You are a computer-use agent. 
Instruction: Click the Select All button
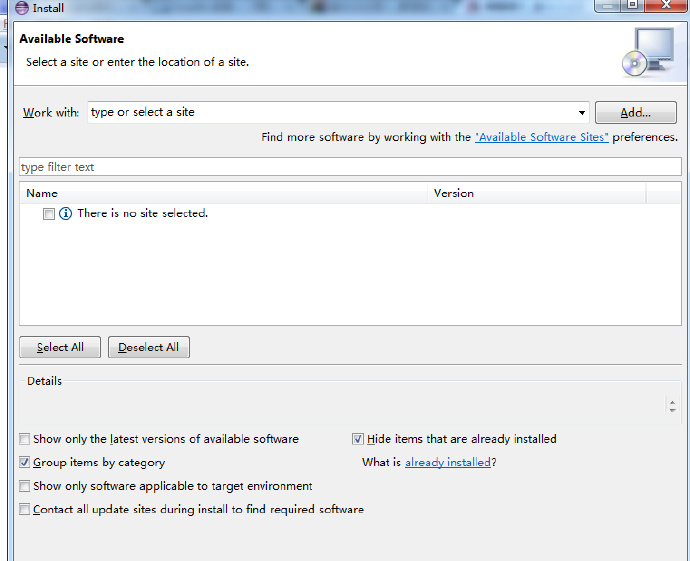pos(60,348)
